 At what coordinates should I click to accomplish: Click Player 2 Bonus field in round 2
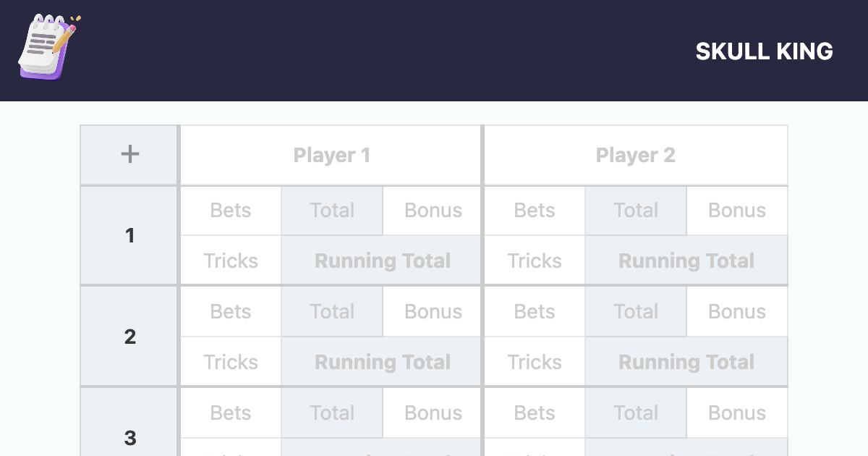tap(736, 312)
